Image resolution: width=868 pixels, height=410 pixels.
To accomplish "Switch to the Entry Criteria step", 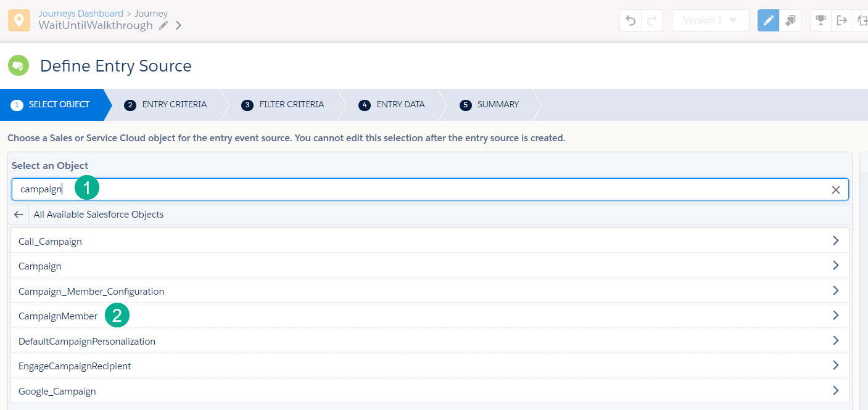I will (167, 104).
